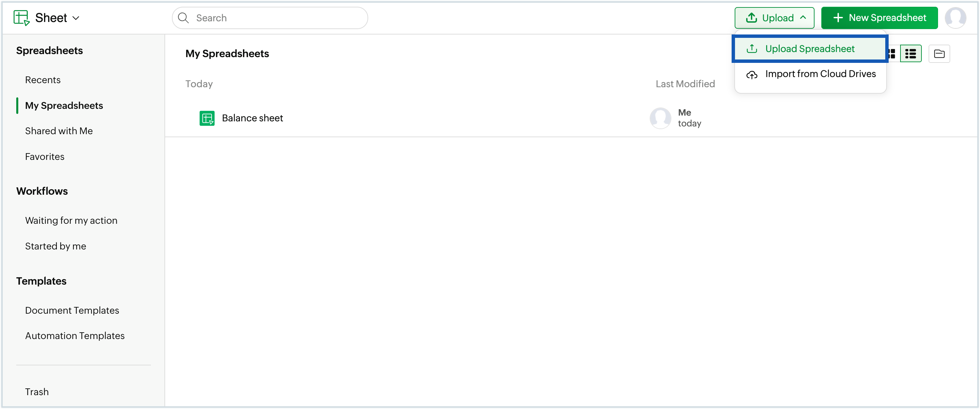Click the New Spreadsheet button

pyautogui.click(x=879, y=18)
